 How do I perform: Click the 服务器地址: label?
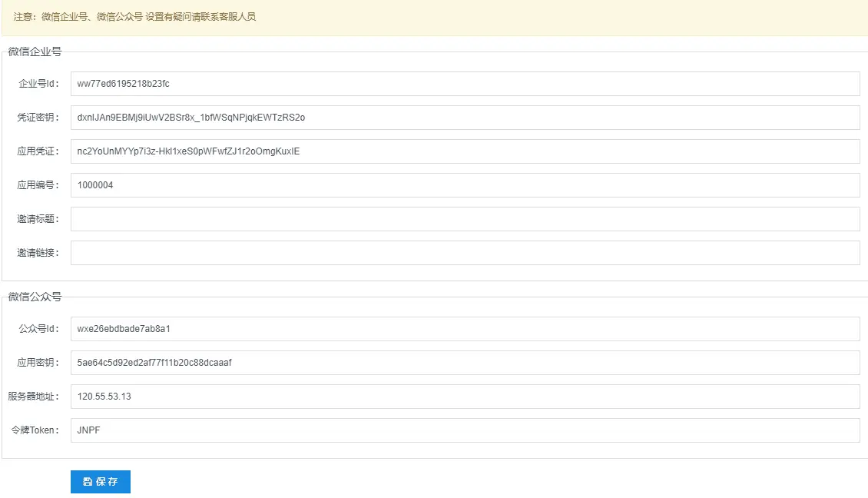pyautogui.click(x=33, y=396)
